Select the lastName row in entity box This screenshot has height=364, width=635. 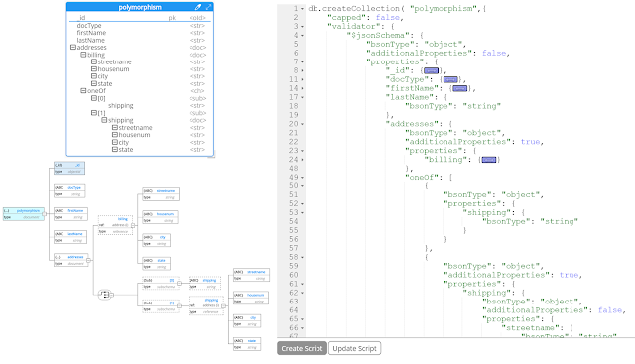coord(140,40)
